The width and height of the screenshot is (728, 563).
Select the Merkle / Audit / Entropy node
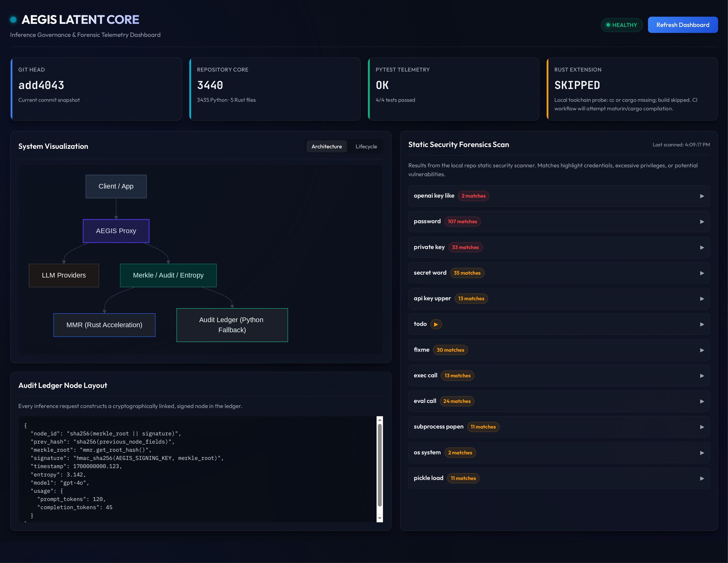(x=168, y=276)
